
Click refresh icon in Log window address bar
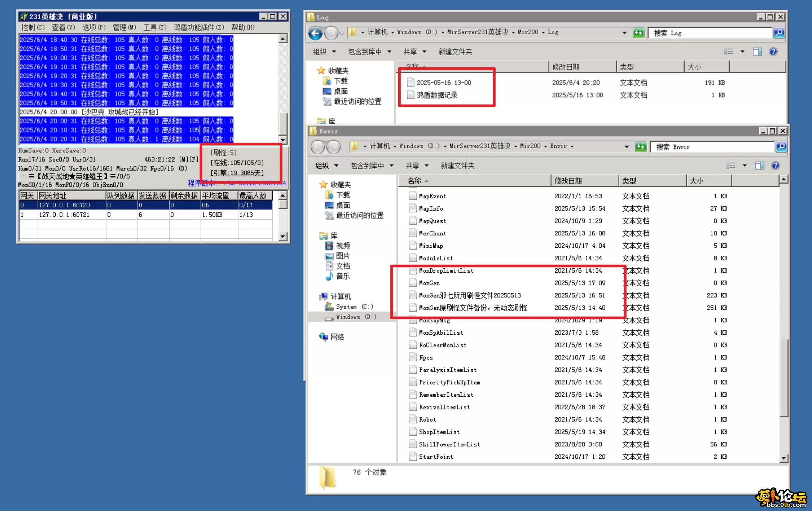638,33
